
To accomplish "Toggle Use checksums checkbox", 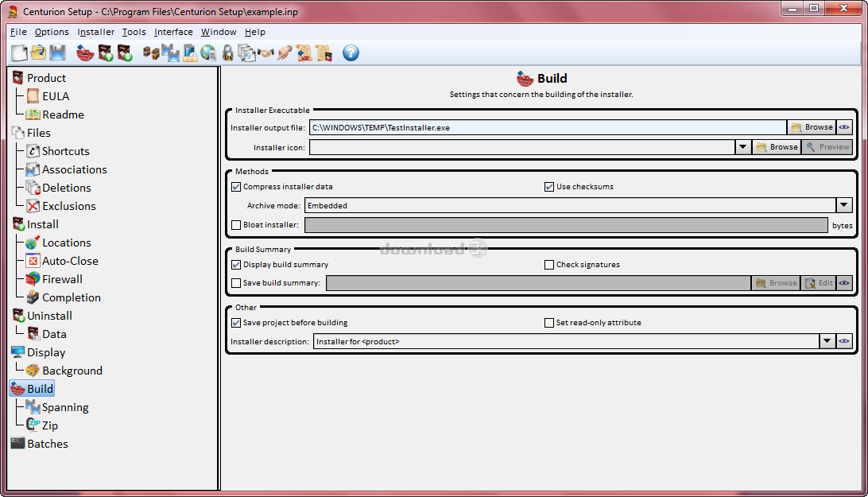I will 549,187.
